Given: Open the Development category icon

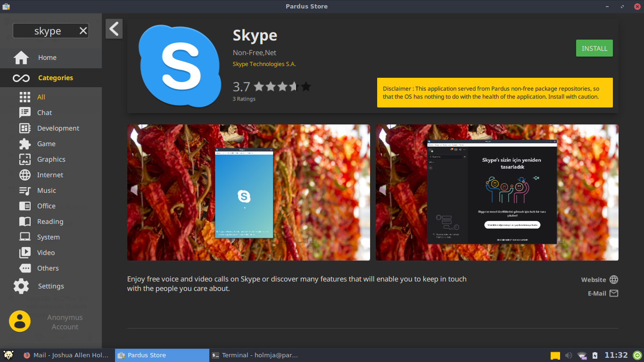Looking at the screenshot, I should pyautogui.click(x=25, y=128).
